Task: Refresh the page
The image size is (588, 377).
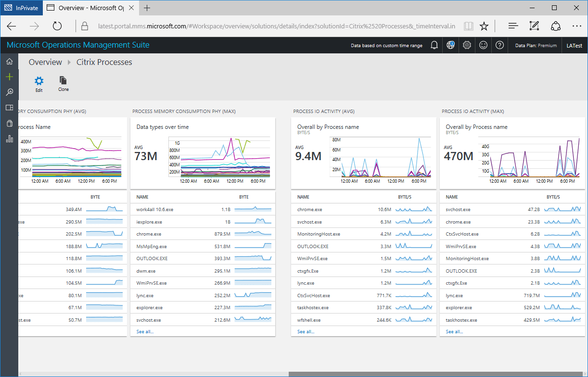Action: 57,26
